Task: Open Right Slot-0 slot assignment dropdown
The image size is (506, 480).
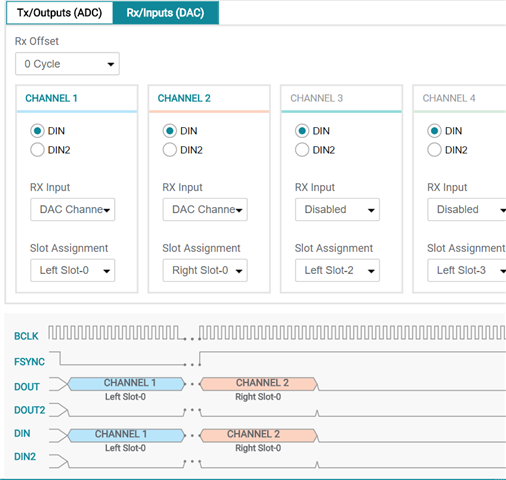Action: click(205, 270)
